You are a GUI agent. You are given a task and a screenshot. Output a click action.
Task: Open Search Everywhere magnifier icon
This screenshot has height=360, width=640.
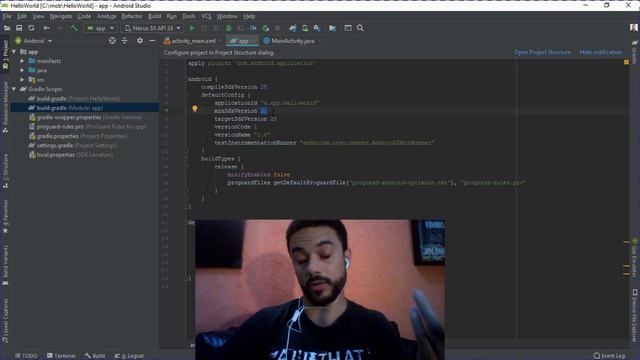(x=360, y=28)
